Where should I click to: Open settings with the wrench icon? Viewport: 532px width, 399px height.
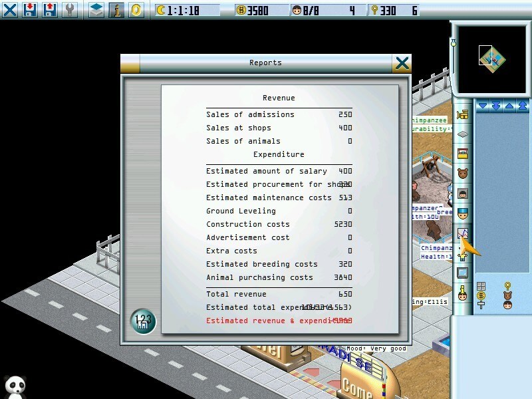[70, 10]
